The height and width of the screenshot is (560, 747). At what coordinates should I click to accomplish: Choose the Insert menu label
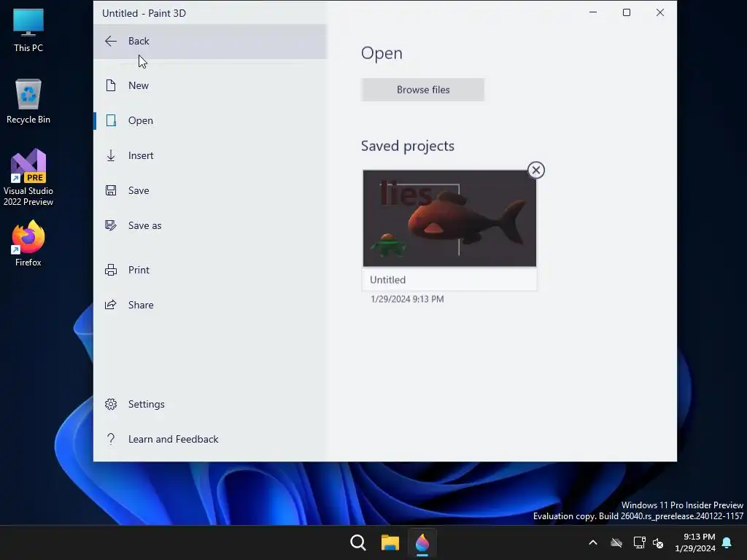tap(141, 155)
